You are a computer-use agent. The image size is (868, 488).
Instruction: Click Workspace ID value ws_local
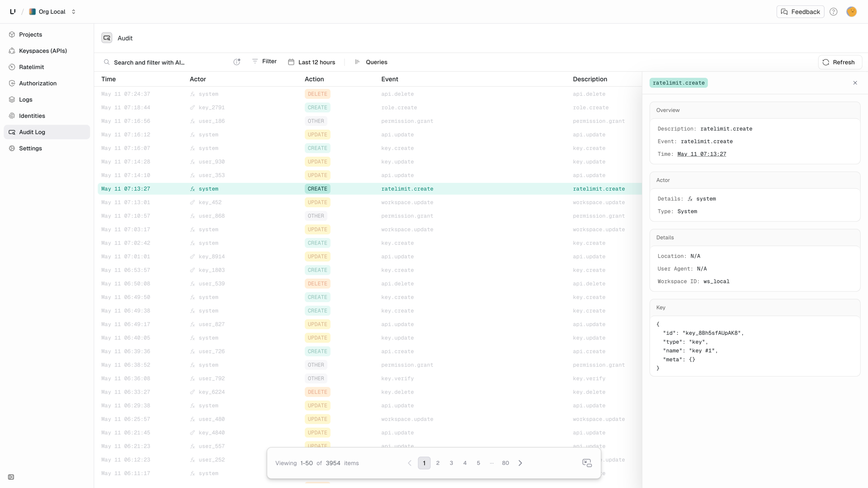click(716, 282)
